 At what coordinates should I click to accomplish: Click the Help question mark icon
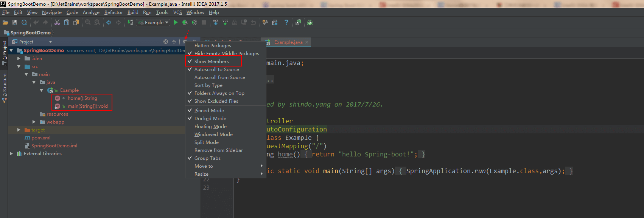coord(286,23)
